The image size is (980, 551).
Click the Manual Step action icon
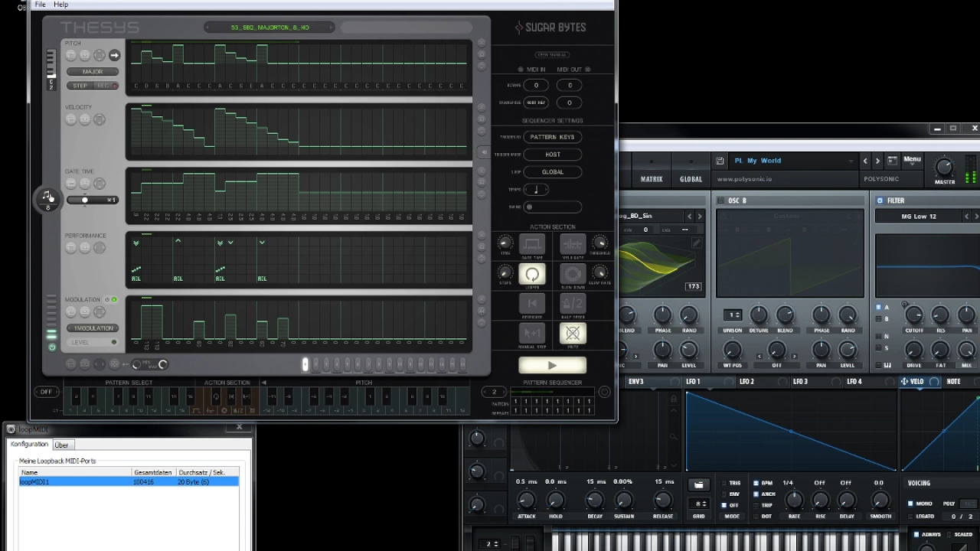click(x=532, y=333)
